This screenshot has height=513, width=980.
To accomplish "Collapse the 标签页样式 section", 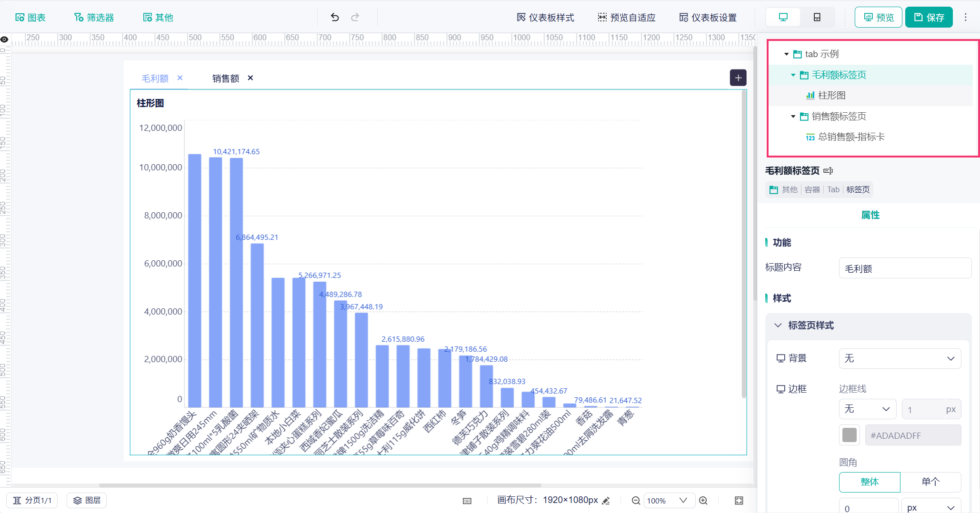I will tap(778, 326).
